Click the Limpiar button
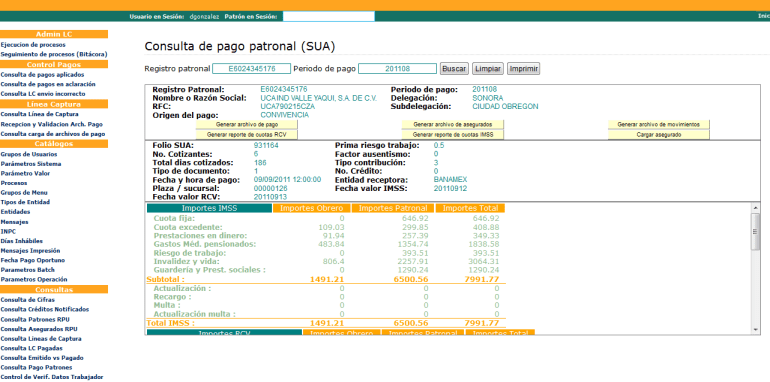The image size is (770, 382). [x=488, y=69]
